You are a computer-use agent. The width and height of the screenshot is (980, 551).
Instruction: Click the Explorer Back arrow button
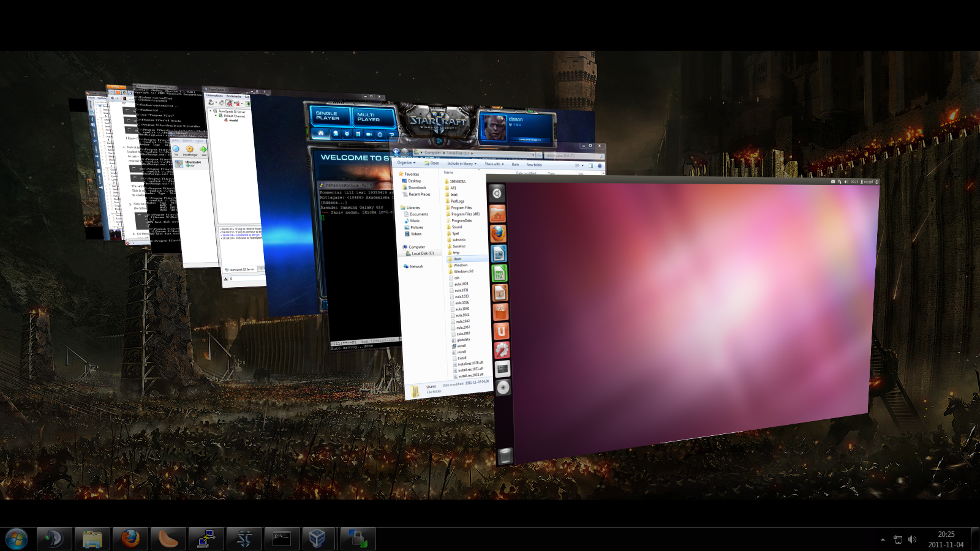click(x=396, y=152)
